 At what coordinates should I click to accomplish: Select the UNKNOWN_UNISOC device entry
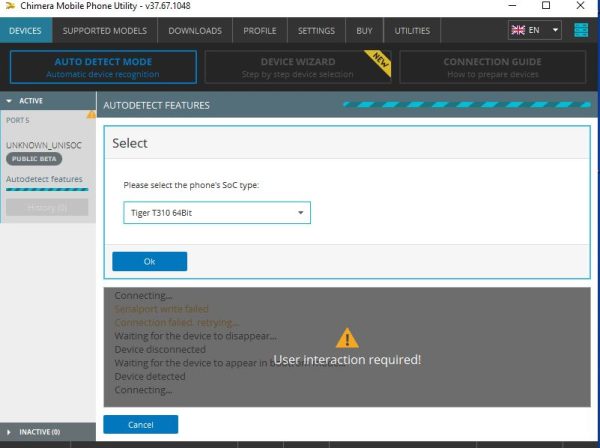[44, 145]
